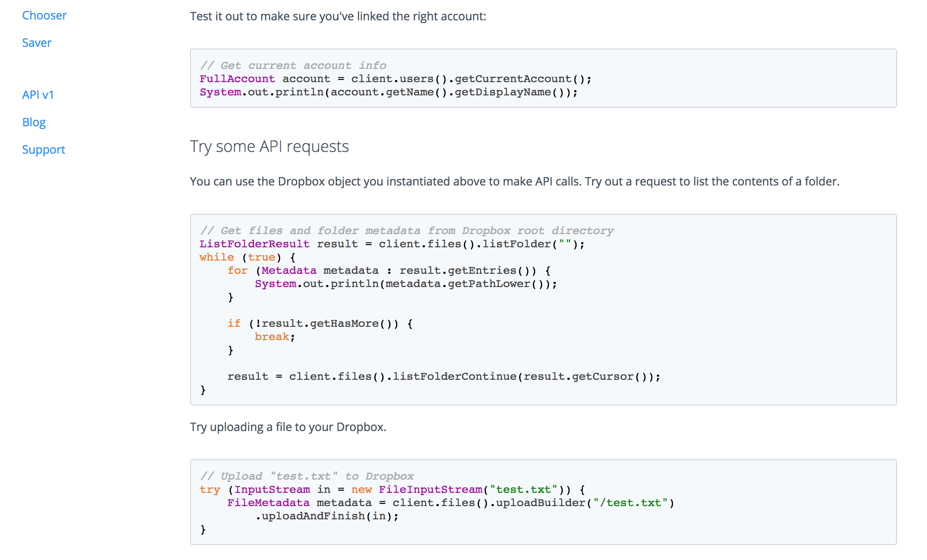
Task: Click code line with 'uploadBuilder("/test.txt")'
Action: point(451,503)
